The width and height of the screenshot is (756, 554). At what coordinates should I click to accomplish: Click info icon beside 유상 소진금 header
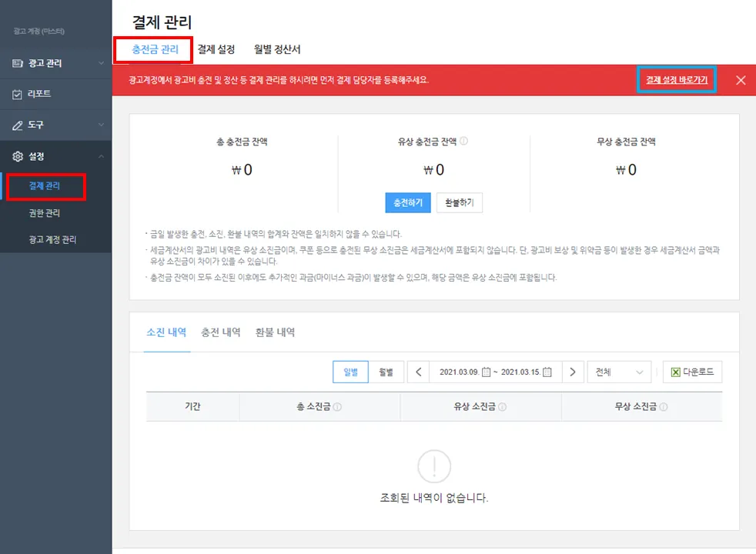tap(503, 406)
